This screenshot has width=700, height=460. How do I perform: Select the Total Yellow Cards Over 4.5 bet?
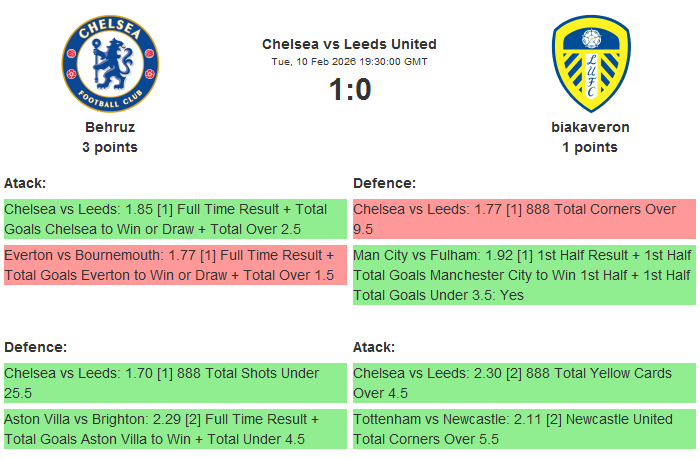coord(523,383)
